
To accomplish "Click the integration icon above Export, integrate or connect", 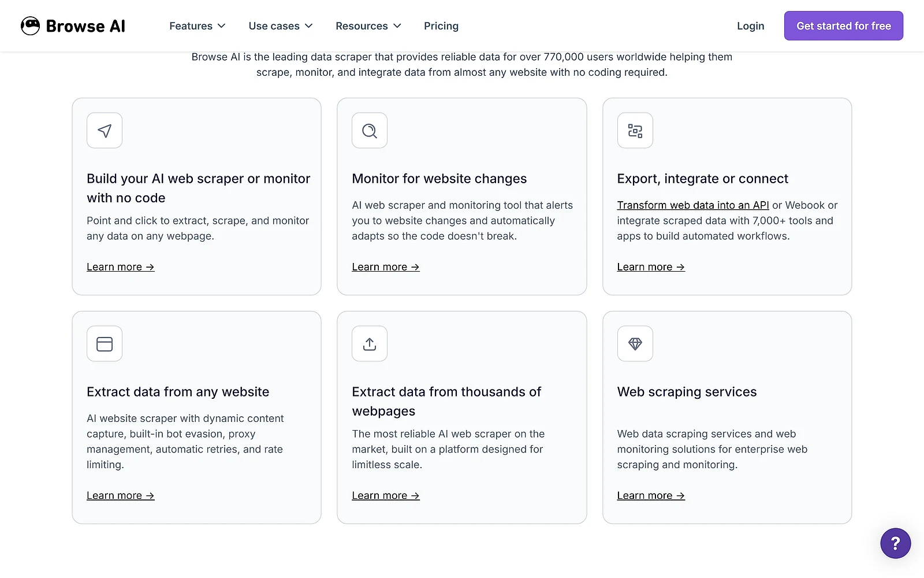I will click(635, 131).
